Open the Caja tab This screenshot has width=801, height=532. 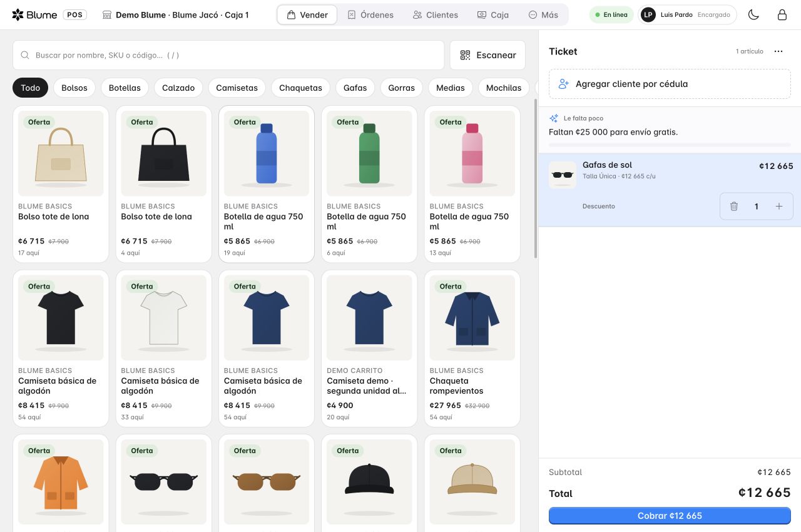pyautogui.click(x=493, y=14)
